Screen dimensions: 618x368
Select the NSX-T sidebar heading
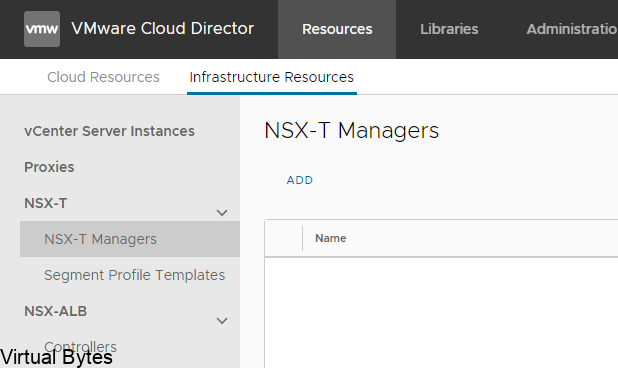(46, 203)
